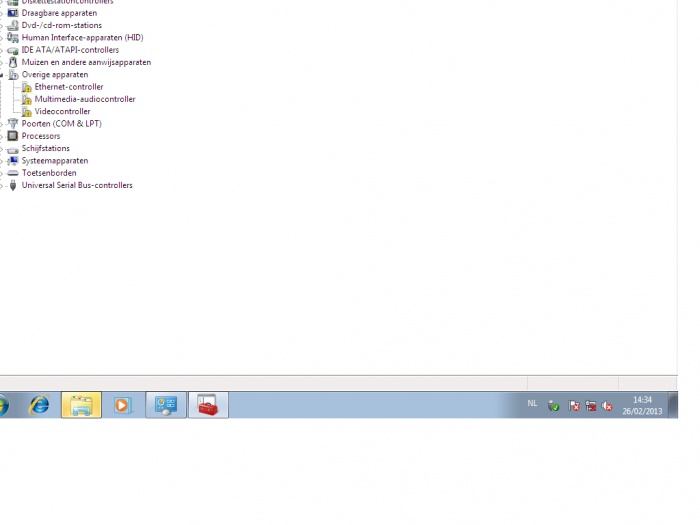Select the Draagbare apparaten icon
This screenshot has height=525, width=700.
tap(13, 13)
